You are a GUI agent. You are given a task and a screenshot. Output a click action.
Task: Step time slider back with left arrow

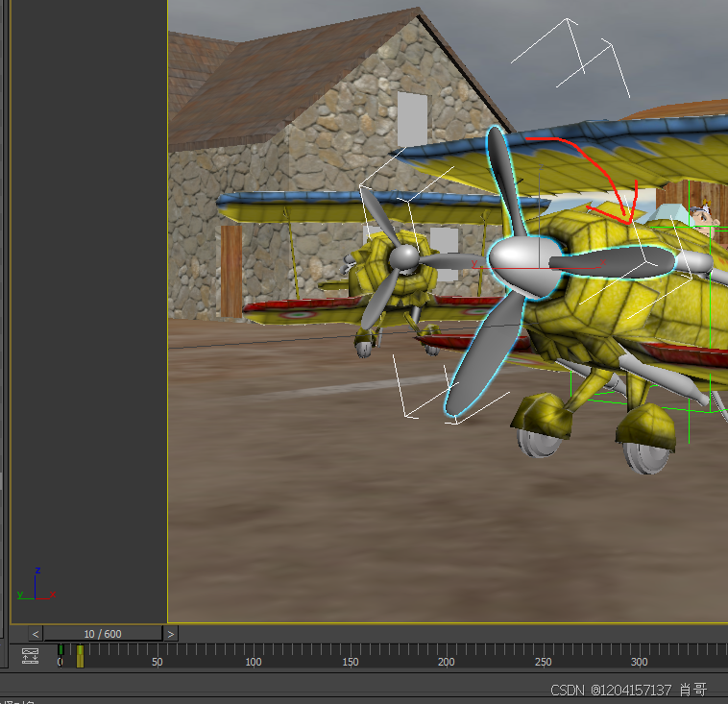(36, 634)
